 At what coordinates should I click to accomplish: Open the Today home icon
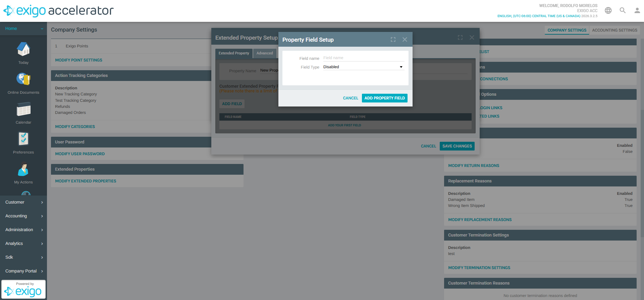click(x=23, y=49)
